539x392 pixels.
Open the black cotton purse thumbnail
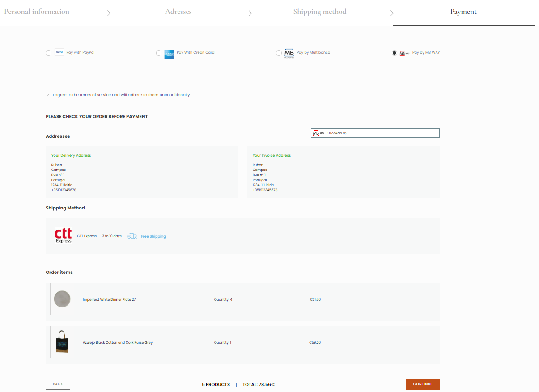(x=62, y=342)
